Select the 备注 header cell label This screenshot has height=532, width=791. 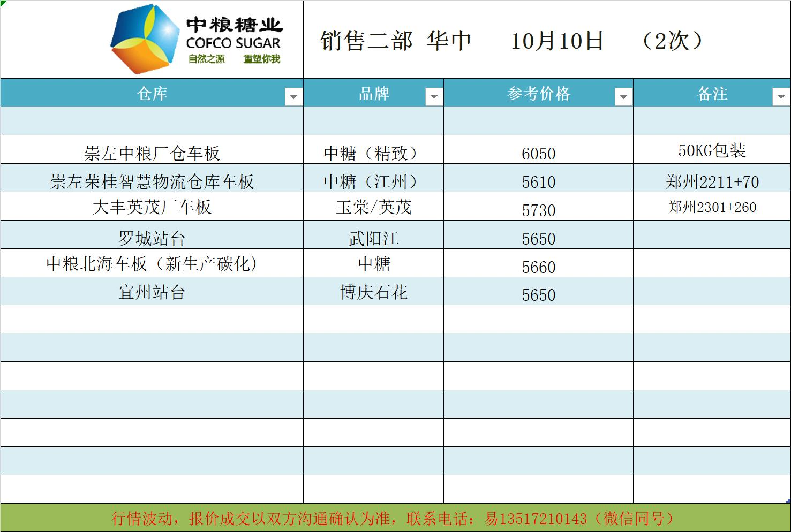712,94
